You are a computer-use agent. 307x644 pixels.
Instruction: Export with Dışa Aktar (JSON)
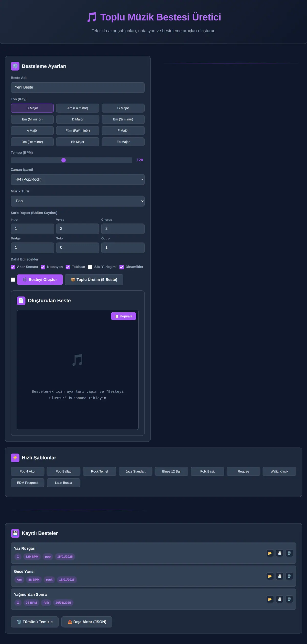coord(87,622)
